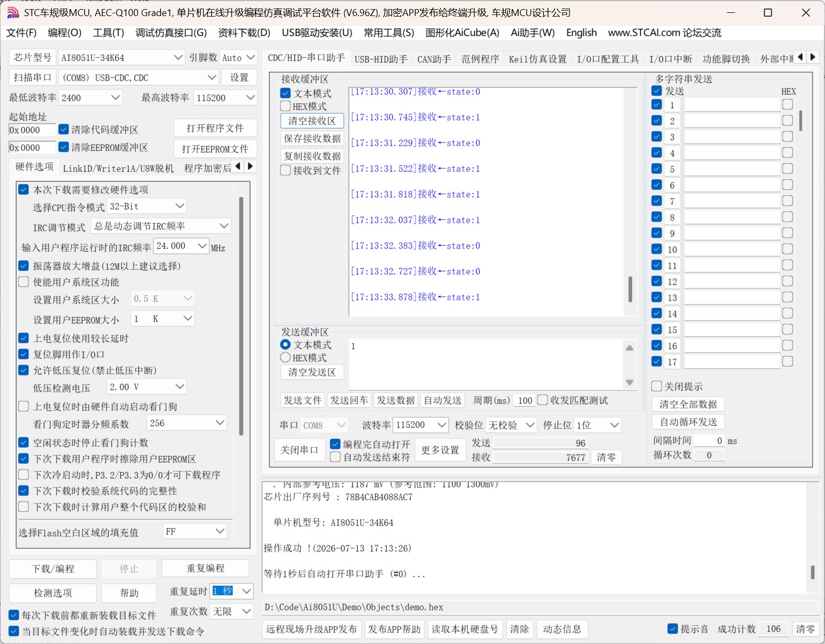Enable 文本模式 checkbox in receive buffer

pos(286,93)
